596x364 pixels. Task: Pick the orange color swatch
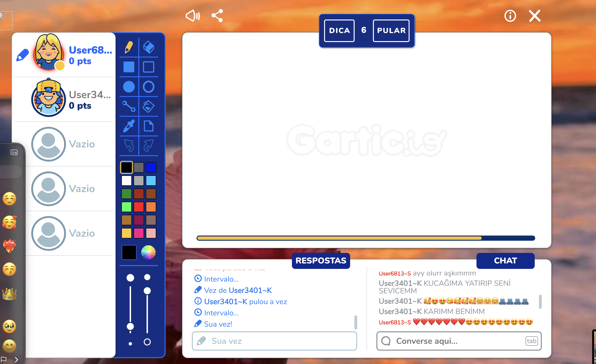click(151, 207)
